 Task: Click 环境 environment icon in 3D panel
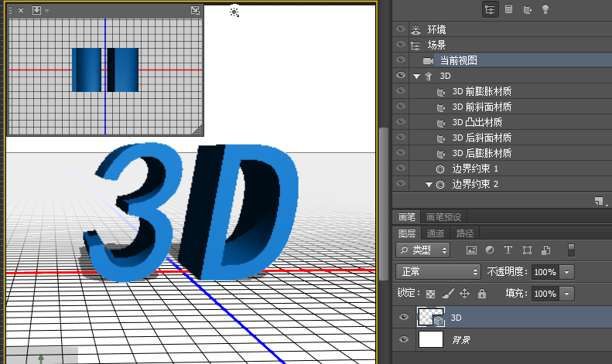416,29
